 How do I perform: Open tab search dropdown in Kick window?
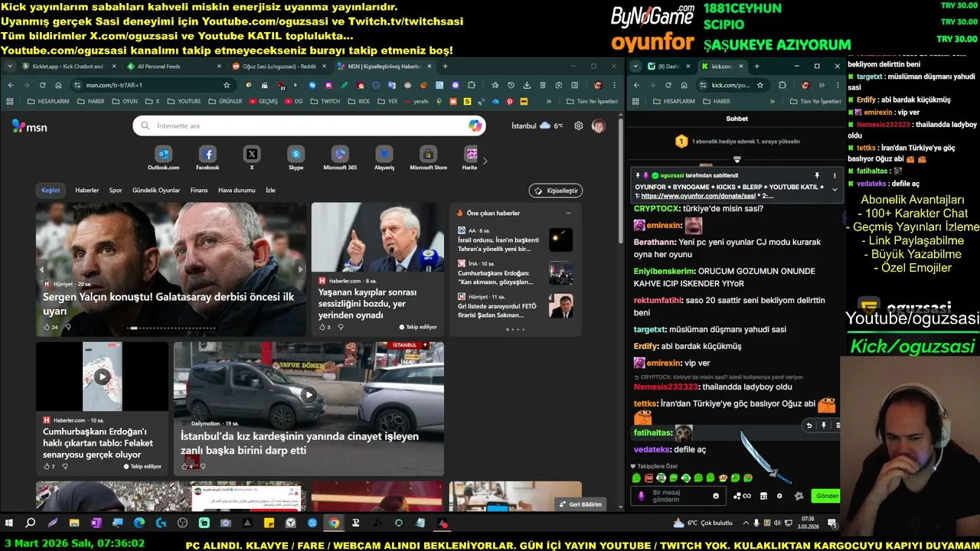tap(635, 66)
